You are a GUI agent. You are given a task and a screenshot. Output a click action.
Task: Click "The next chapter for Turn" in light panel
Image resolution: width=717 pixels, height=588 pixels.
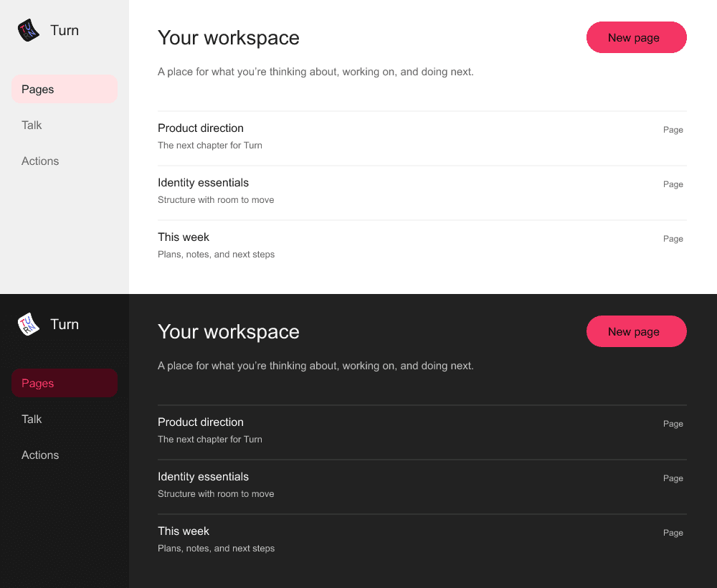coord(210,146)
